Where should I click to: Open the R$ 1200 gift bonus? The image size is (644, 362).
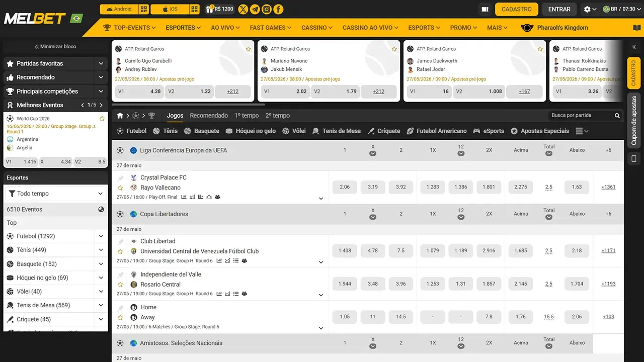point(220,9)
